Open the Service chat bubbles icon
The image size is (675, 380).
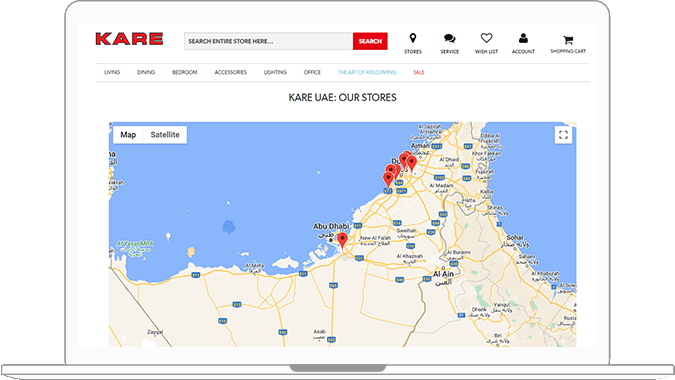point(449,39)
